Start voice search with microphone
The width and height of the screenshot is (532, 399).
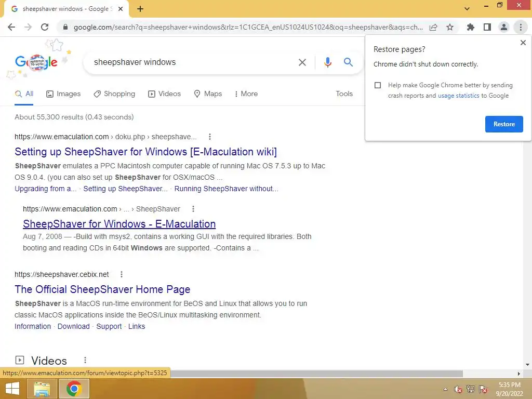(x=327, y=62)
